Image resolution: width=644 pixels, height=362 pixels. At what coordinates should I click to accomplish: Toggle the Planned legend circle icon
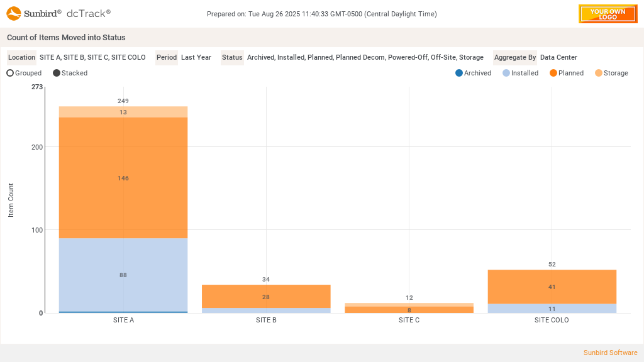(553, 73)
